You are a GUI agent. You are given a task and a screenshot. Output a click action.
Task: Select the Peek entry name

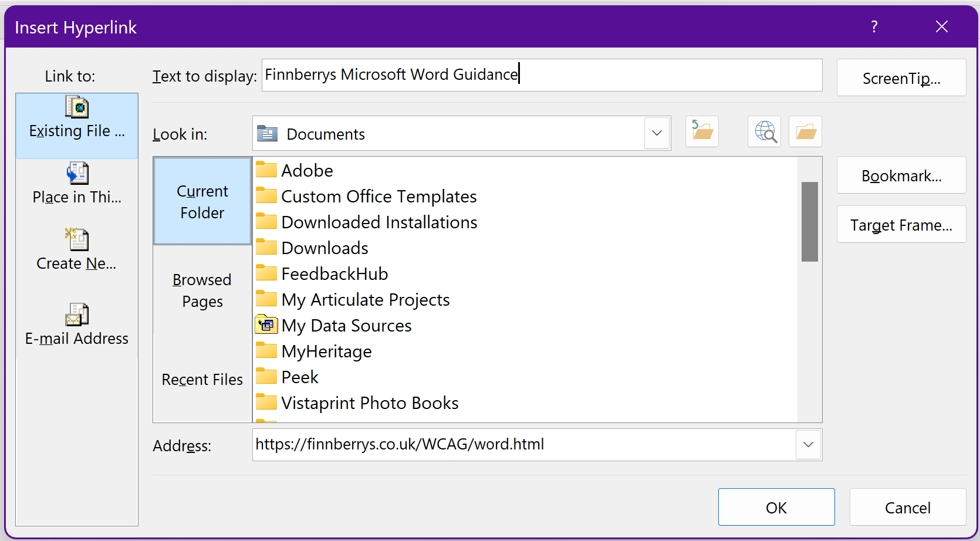point(300,377)
